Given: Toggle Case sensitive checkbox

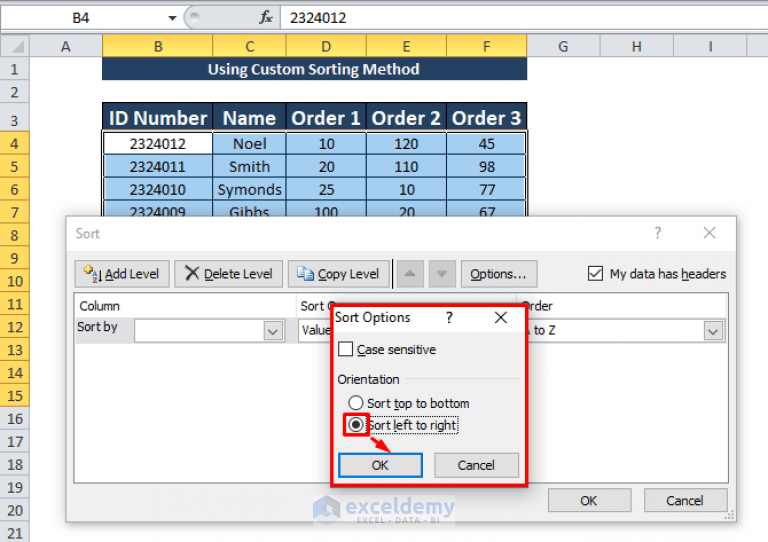Looking at the screenshot, I should [x=345, y=349].
